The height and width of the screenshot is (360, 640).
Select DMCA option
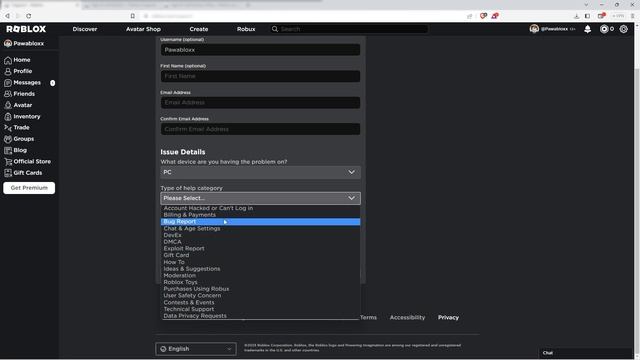click(x=260, y=242)
